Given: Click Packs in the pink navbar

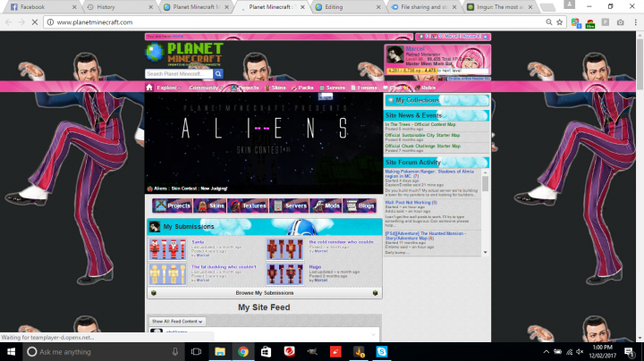Looking at the screenshot, I should (302, 88).
